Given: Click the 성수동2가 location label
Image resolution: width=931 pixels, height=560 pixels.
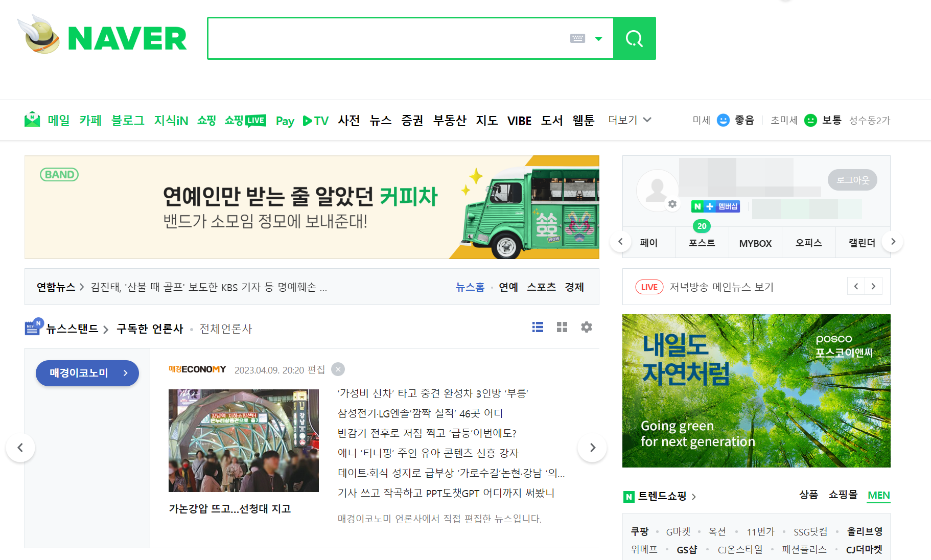Looking at the screenshot, I should 870,121.
